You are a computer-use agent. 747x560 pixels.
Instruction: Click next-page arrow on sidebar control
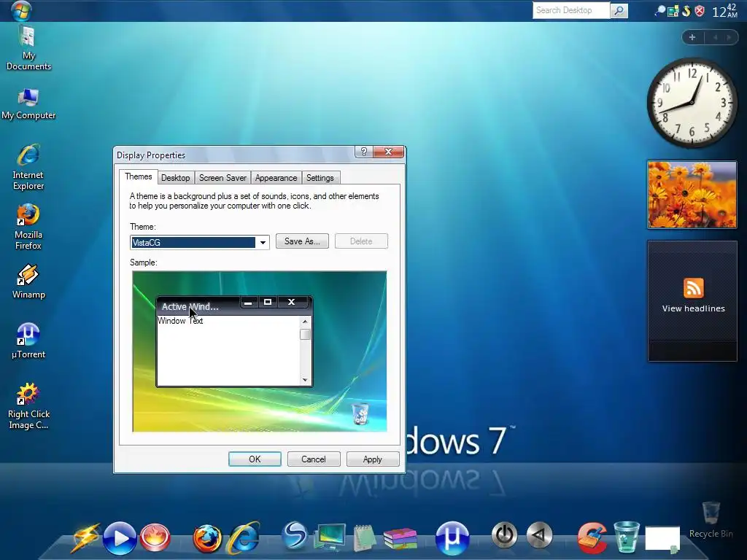coord(729,37)
